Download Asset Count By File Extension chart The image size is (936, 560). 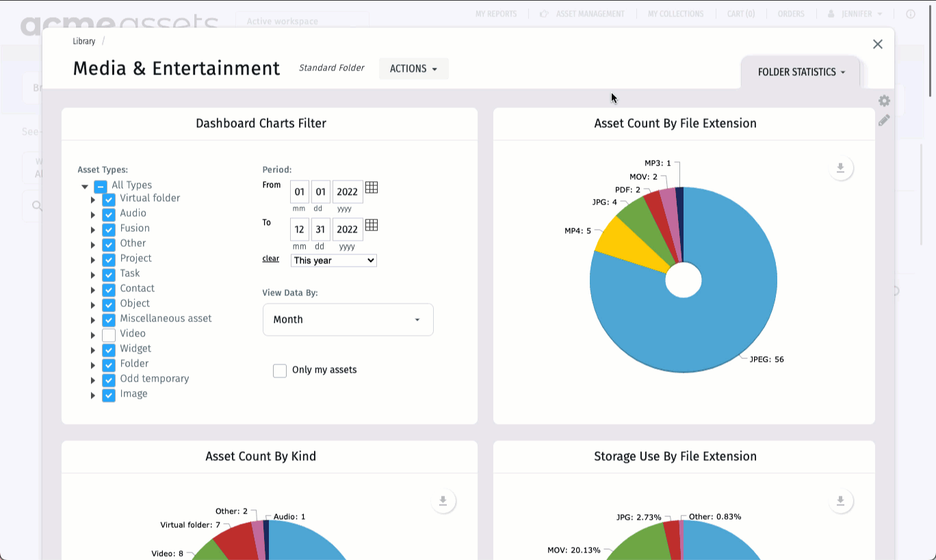pos(840,168)
